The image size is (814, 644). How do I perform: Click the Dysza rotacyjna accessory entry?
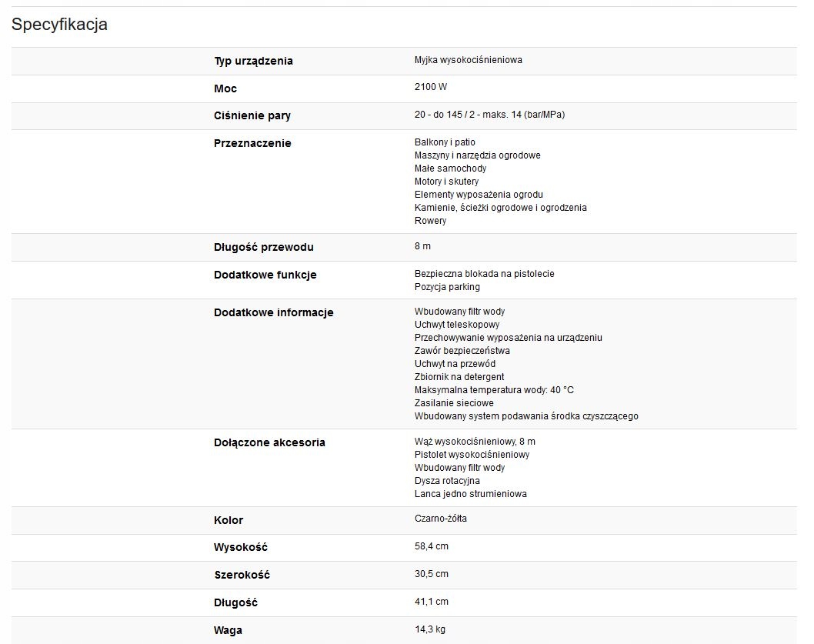(447, 481)
